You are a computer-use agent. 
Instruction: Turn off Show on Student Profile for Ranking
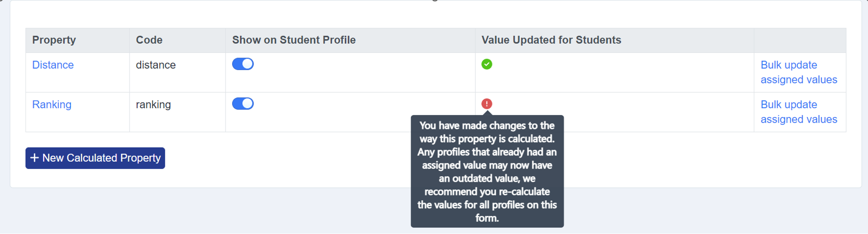pos(243,104)
